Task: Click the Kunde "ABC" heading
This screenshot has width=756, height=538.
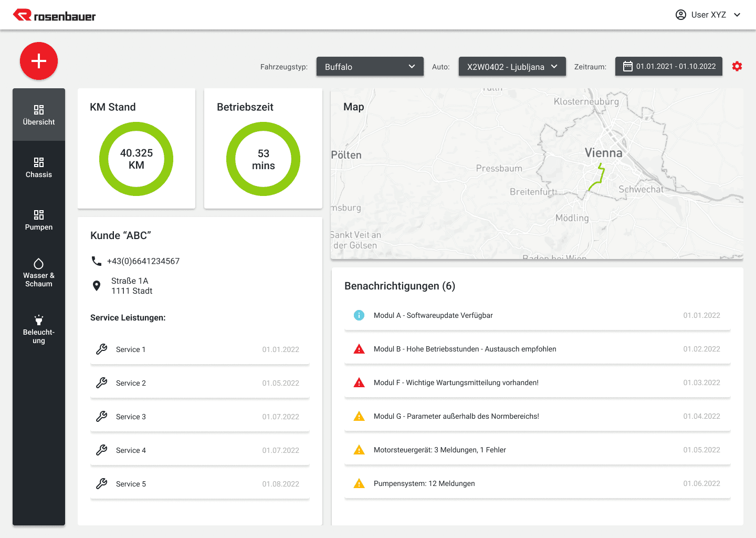Action: tap(121, 235)
